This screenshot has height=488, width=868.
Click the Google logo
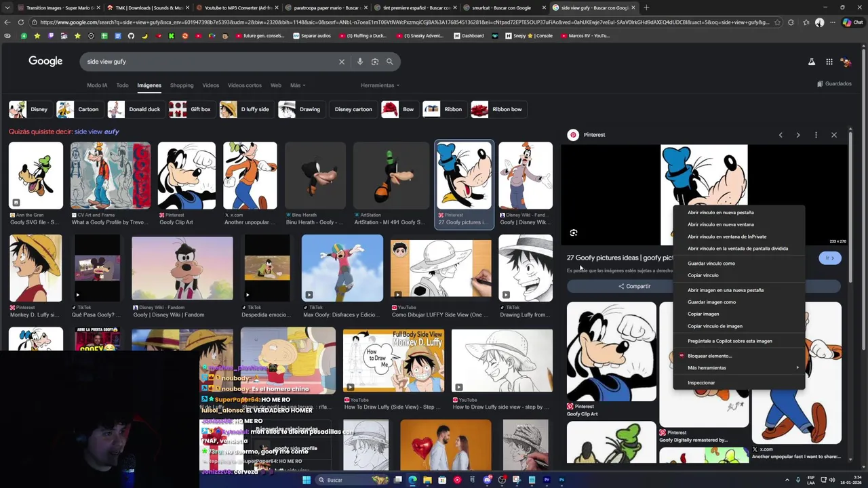[45, 61]
